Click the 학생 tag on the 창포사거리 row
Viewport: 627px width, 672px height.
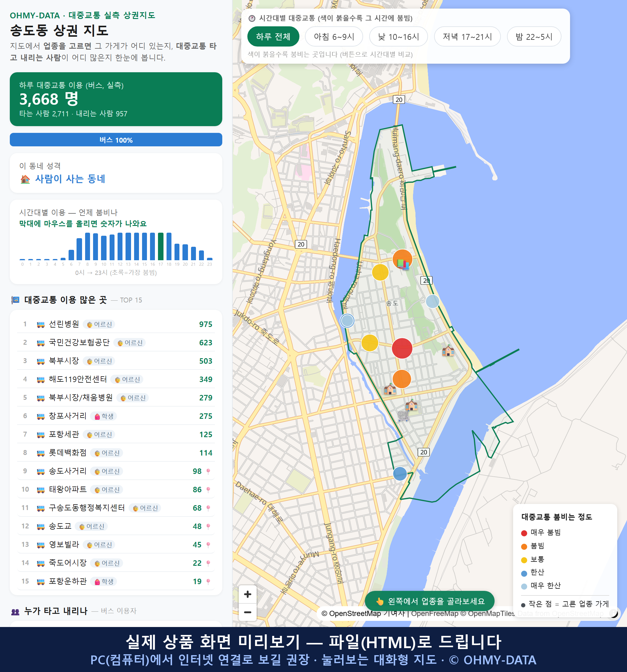tap(104, 416)
